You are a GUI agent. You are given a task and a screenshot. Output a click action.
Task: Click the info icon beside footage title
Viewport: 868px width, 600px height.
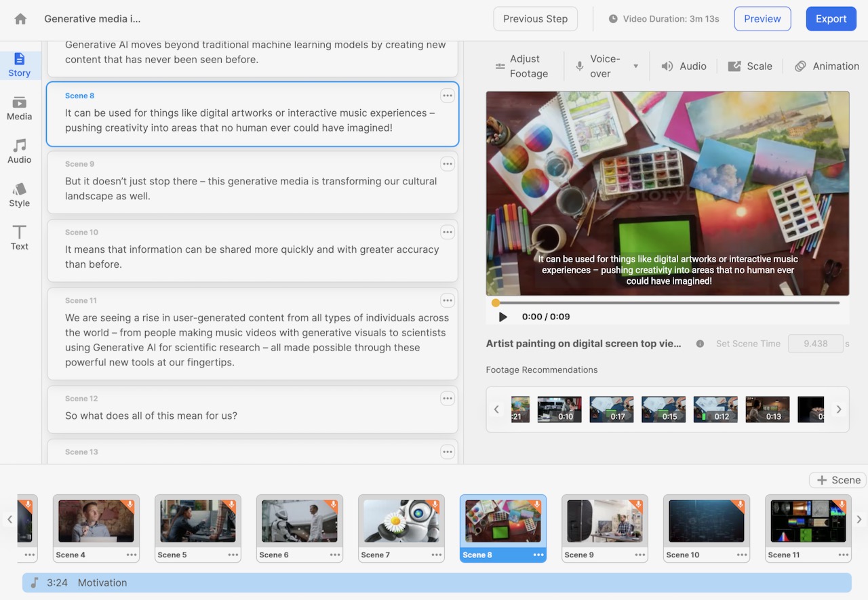click(x=700, y=344)
